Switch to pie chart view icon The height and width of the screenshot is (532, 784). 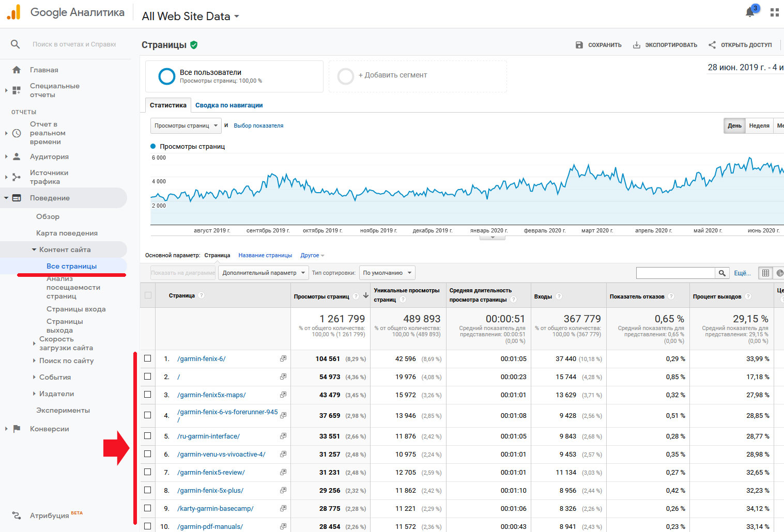click(779, 273)
